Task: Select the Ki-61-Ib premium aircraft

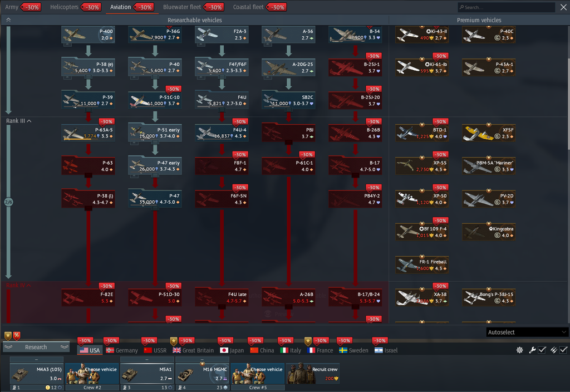Action: point(422,67)
